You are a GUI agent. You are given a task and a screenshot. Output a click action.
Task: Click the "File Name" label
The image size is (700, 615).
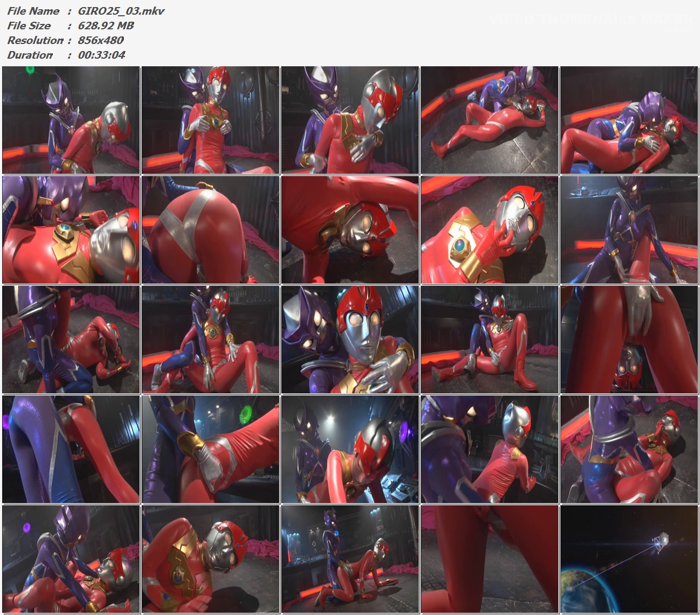click(x=33, y=11)
